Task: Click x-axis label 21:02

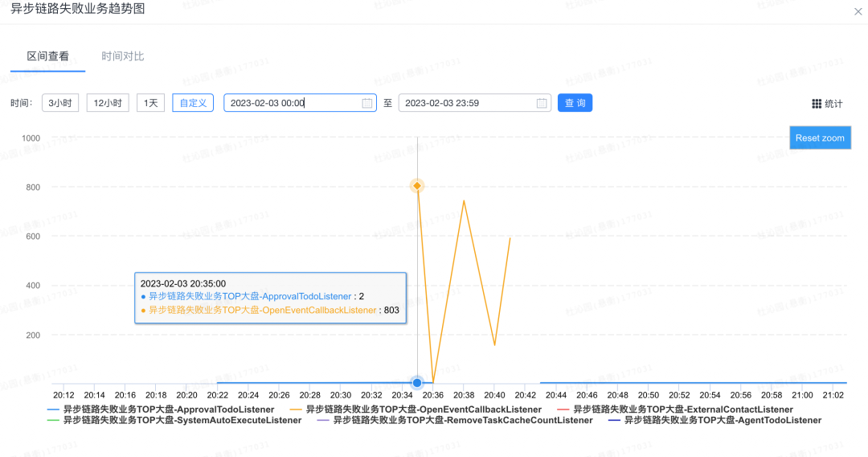Action: pos(833,396)
